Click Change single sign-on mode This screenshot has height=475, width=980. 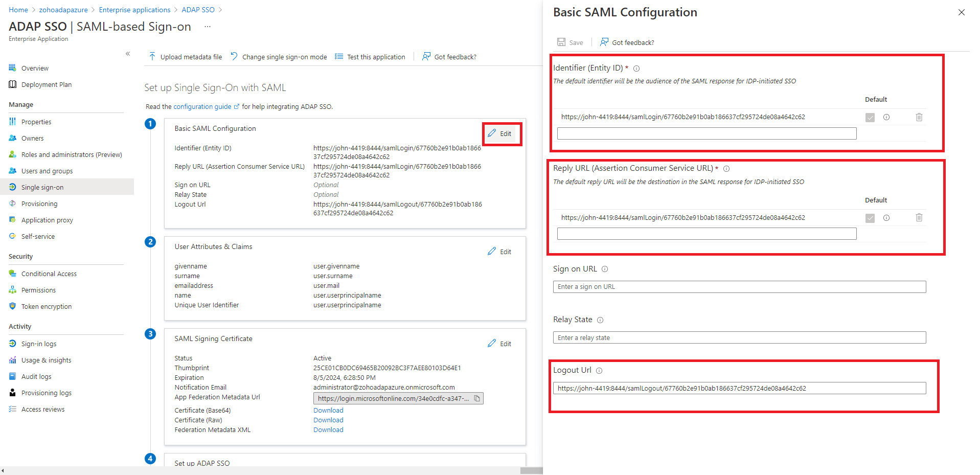(279, 57)
